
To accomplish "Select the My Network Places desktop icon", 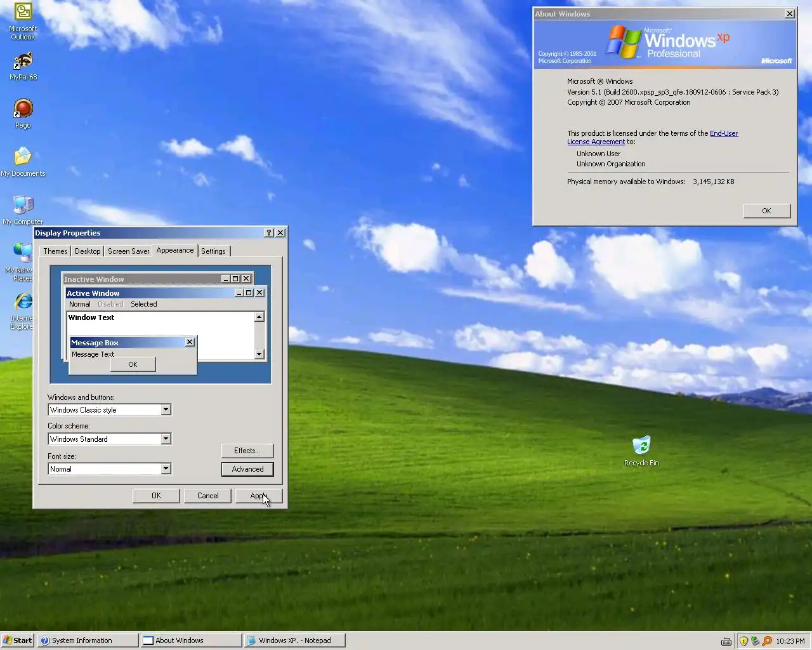I will [20, 262].
